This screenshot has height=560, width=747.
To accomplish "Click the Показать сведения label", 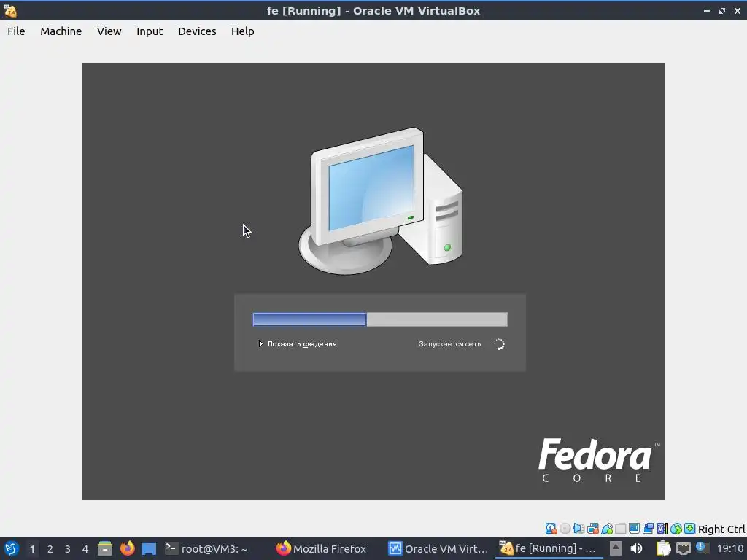I will click(x=302, y=344).
